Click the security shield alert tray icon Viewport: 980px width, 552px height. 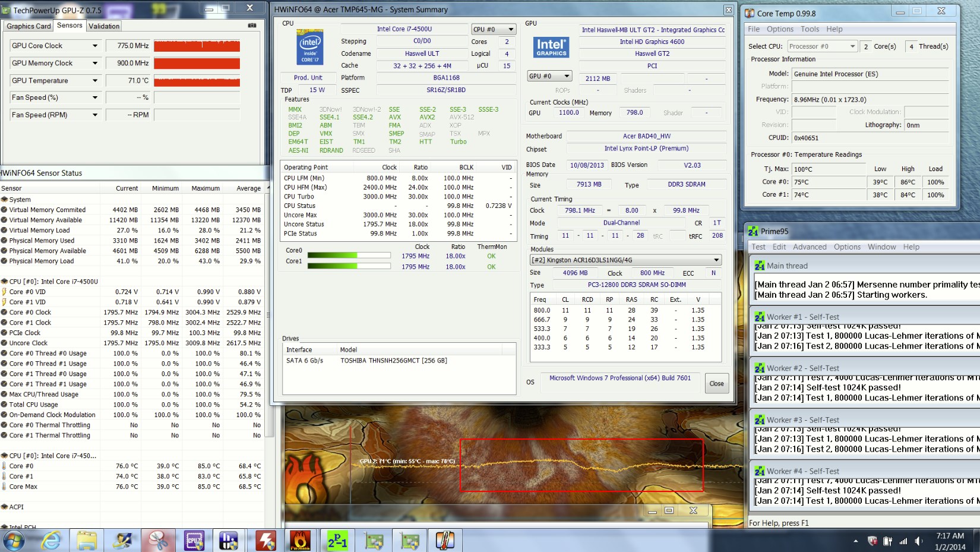tap(872, 541)
